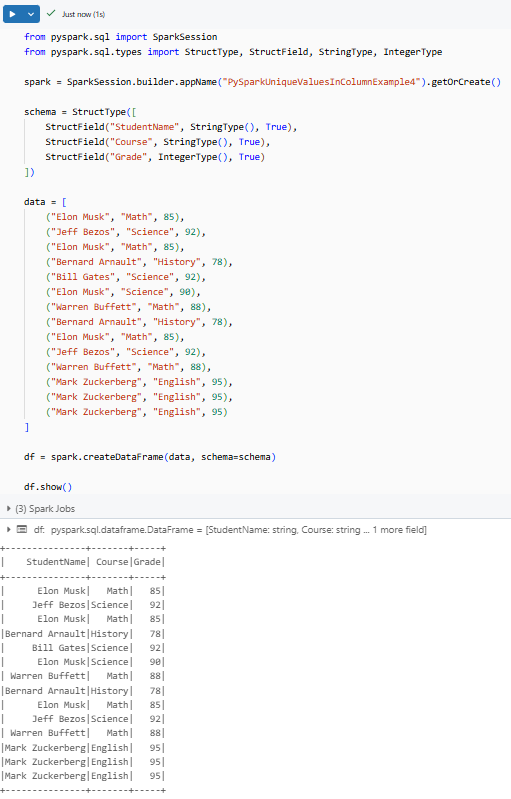Click the 'df.show()' line
The width and height of the screenshot is (511, 799).
tap(48, 487)
